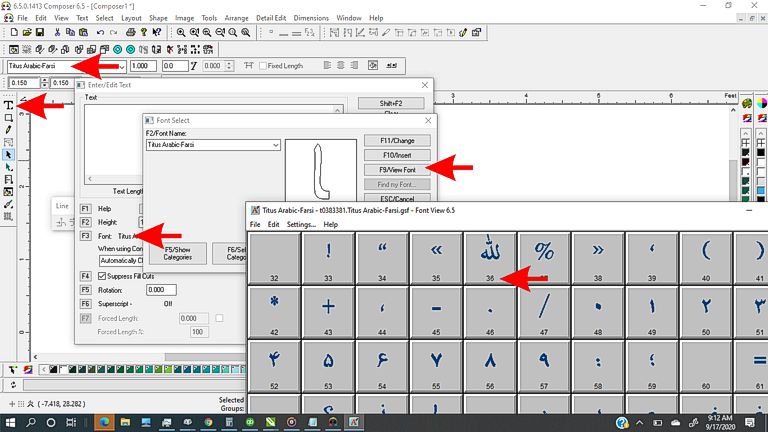Click F5/Show Categories button
The height and width of the screenshot is (432, 768).
pos(178,253)
